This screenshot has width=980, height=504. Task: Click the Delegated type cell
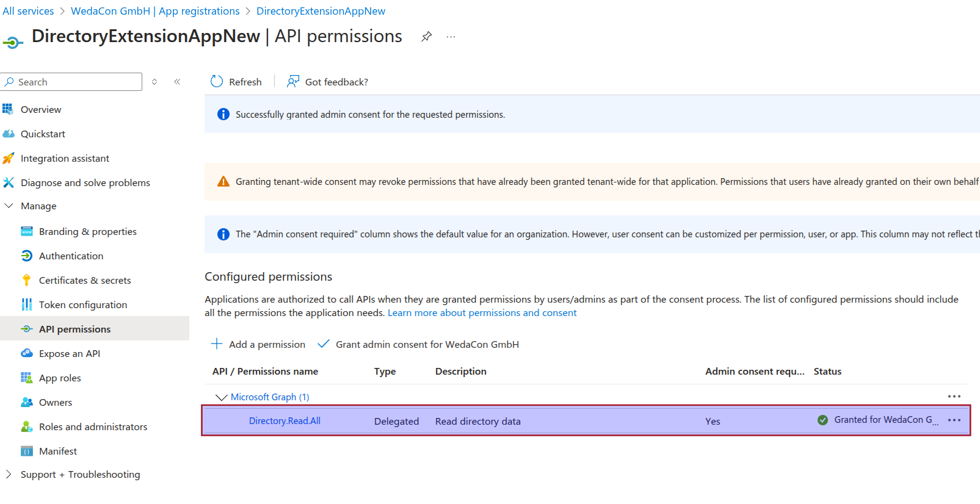396,421
